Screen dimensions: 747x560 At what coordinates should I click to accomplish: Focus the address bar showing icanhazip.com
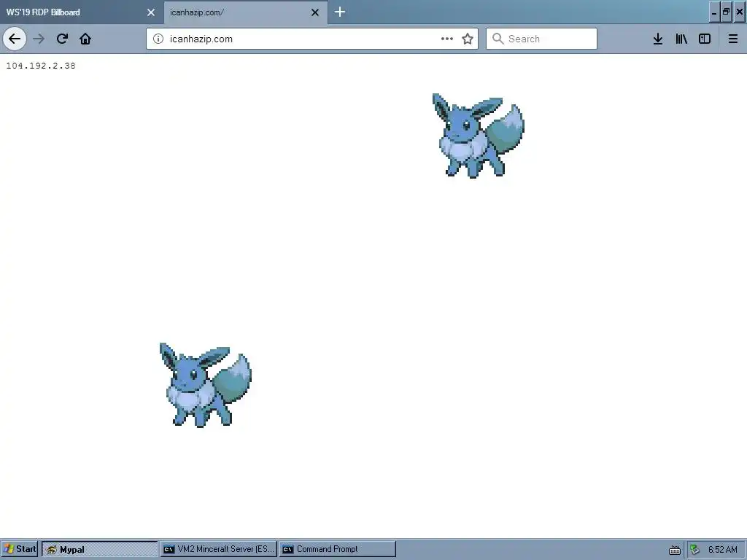coord(312,39)
